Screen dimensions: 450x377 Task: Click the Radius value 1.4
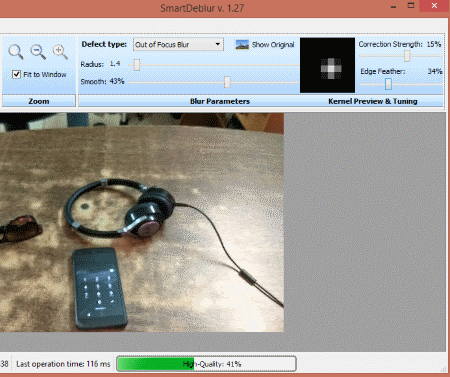pyautogui.click(x=115, y=64)
